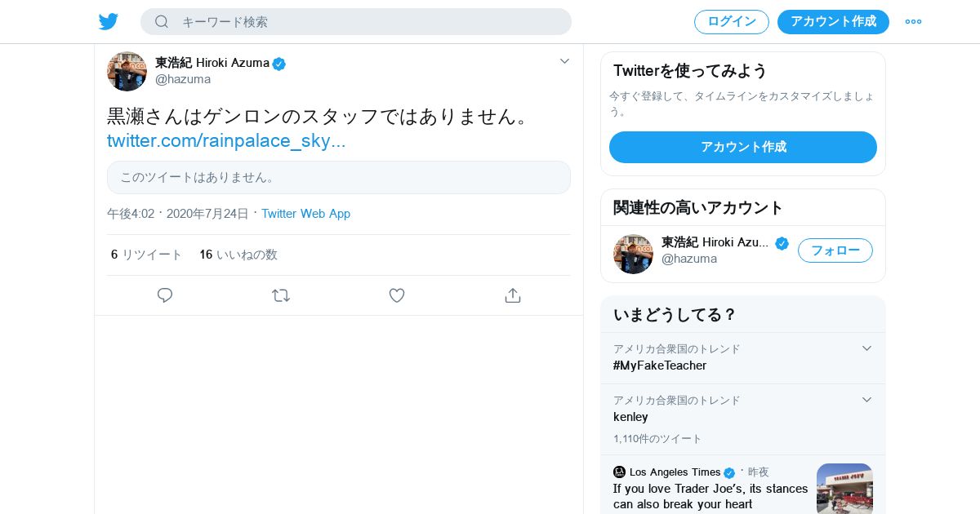The height and width of the screenshot is (514, 980).
Task: Click header アカウント作成 button
Action: (833, 22)
